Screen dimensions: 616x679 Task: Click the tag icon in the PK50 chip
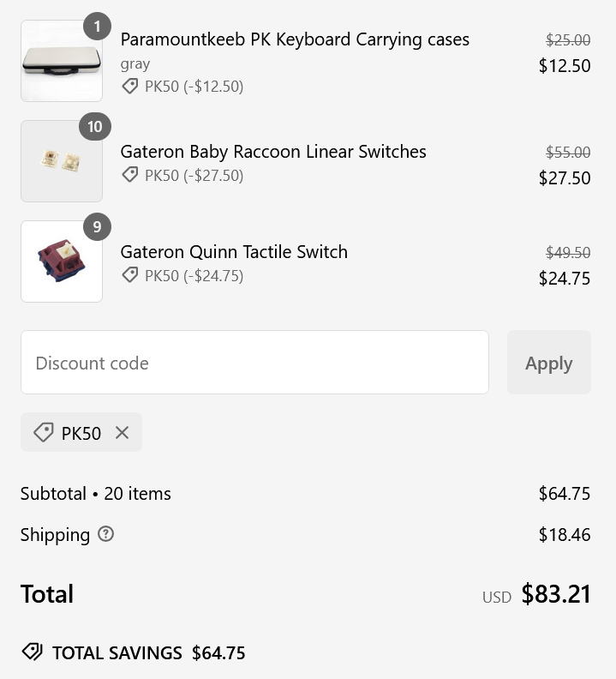coord(44,432)
